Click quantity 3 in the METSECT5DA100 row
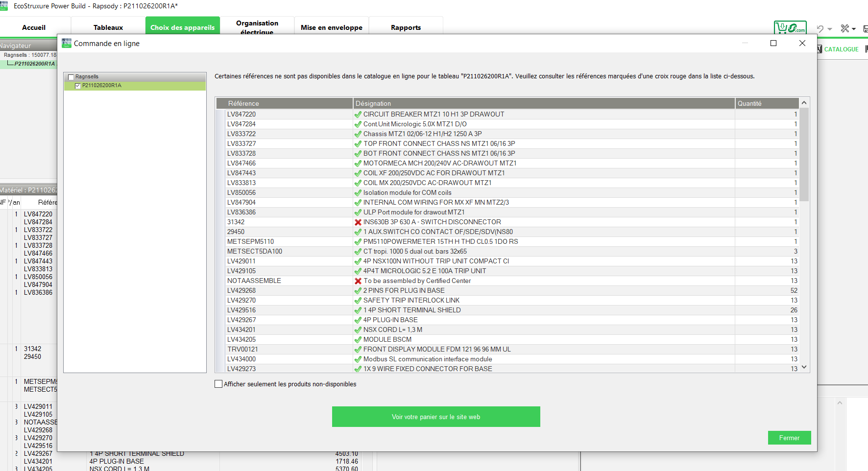 [796, 251]
